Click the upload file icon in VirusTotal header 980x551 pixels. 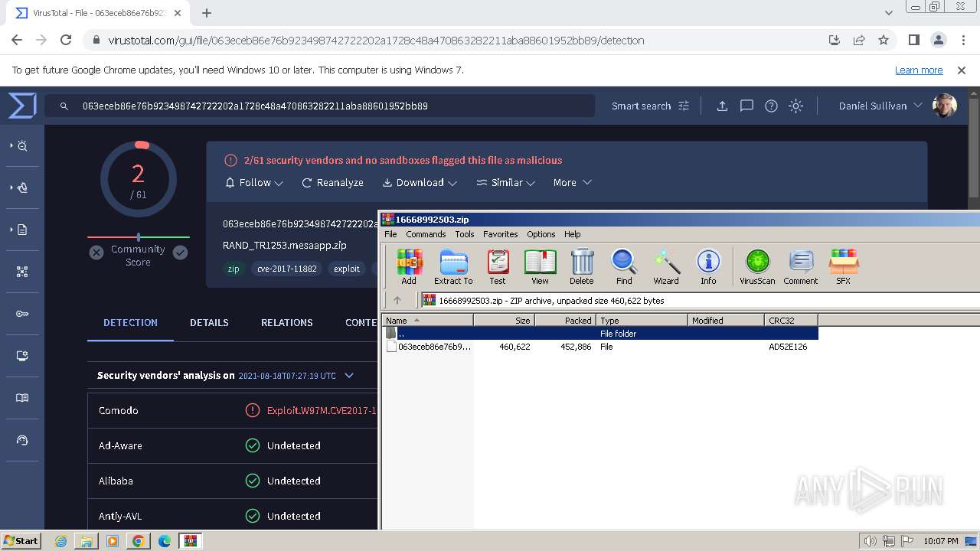[722, 106]
